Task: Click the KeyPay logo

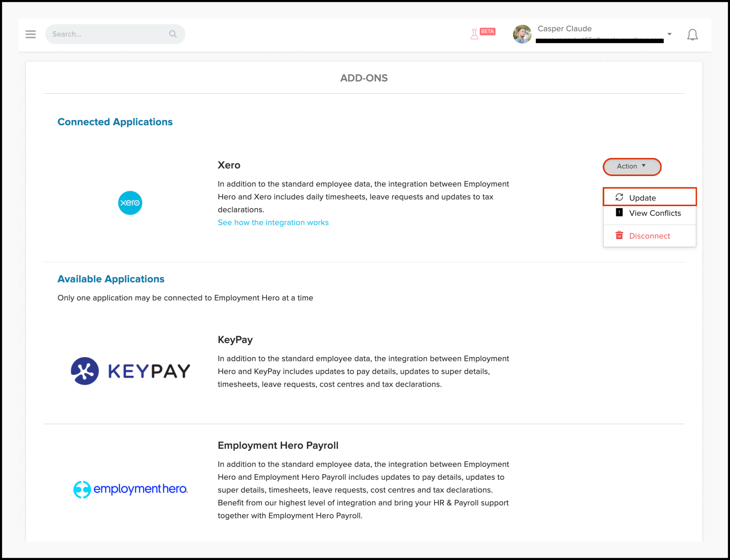Action: coord(130,371)
